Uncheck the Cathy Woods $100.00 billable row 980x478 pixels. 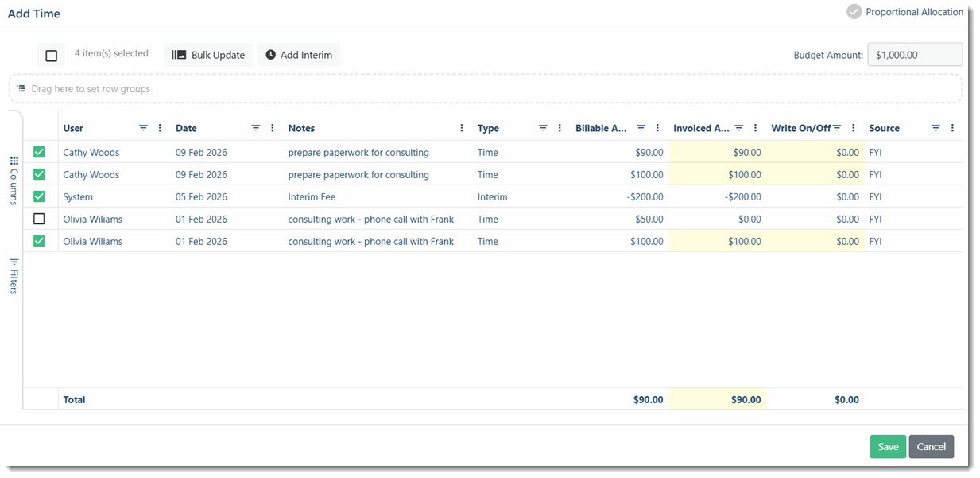point(39,174)
